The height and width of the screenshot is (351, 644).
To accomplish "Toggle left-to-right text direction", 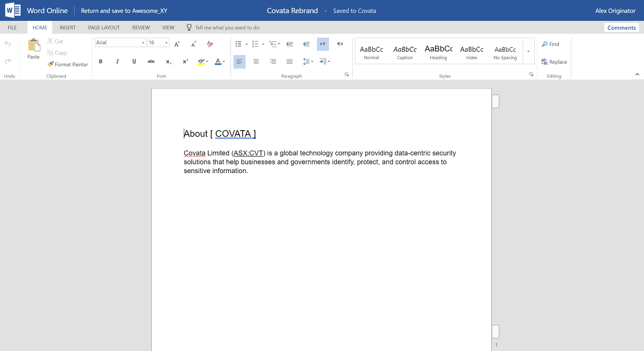I will [323, 44].
